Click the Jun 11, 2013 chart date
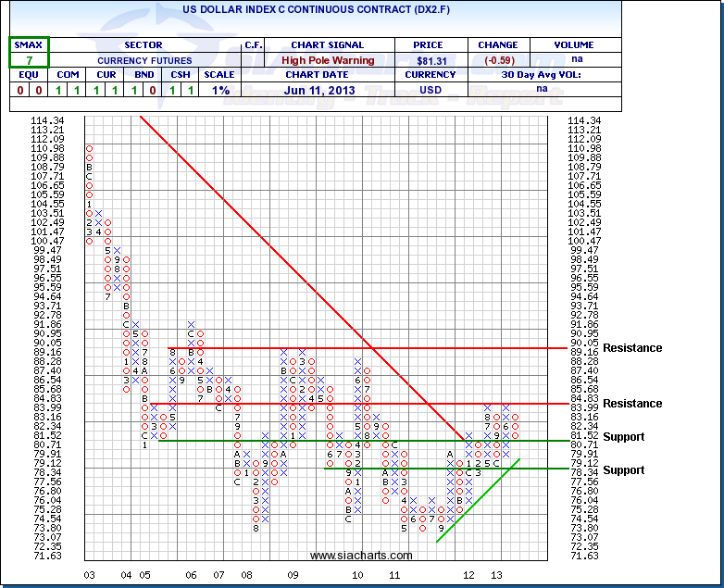724x588 pixels. tap(327, 90)
